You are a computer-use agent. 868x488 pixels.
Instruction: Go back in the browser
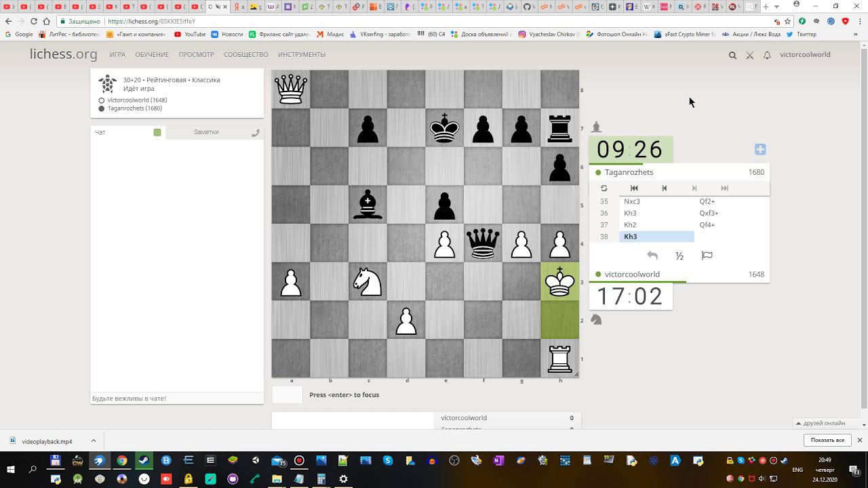click(x=8, y=21)
